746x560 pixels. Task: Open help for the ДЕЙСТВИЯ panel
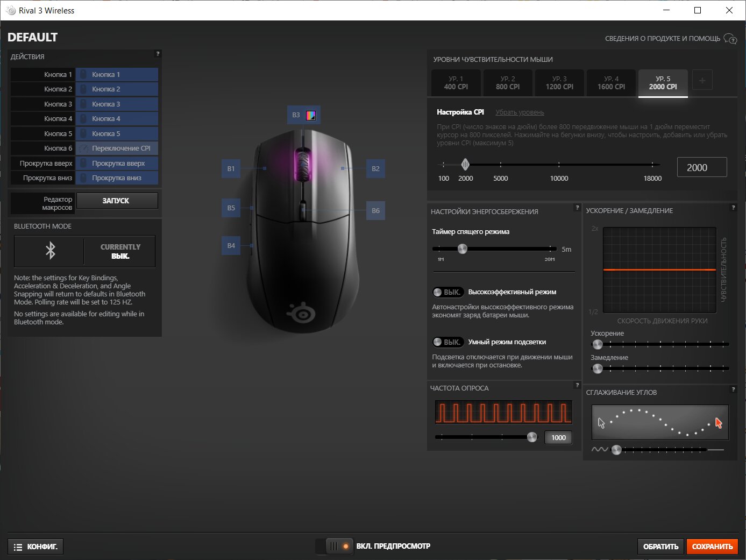pos(158,54)
